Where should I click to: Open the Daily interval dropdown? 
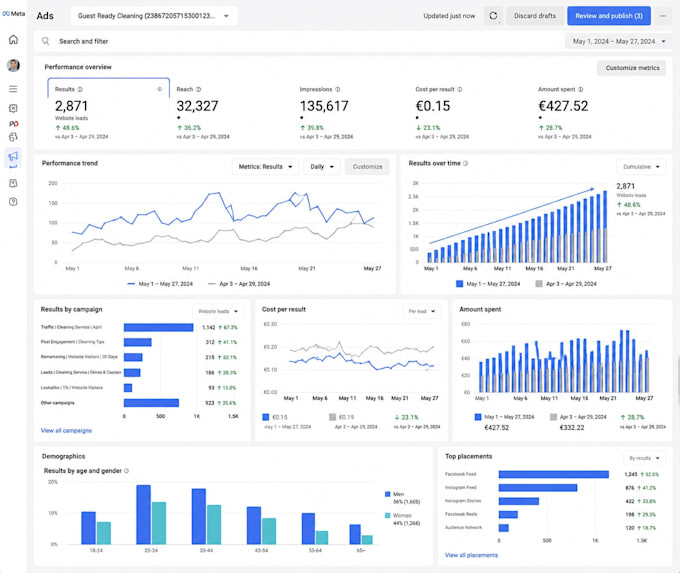(321, 167)
